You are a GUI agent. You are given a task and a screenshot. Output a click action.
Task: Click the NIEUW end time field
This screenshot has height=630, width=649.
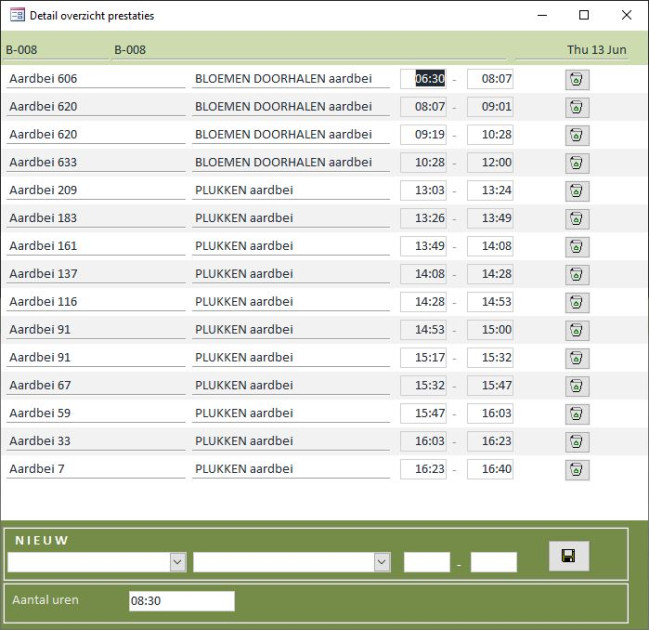tap(494, 562)
